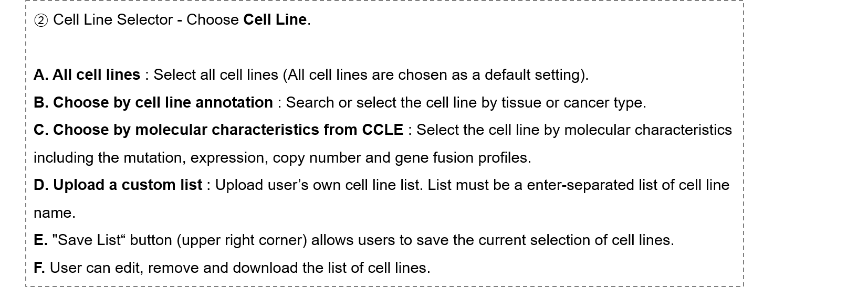This screenshot has width=868, height=287.
Task: Click the circled number 2 marker
Action: [41, 20]
